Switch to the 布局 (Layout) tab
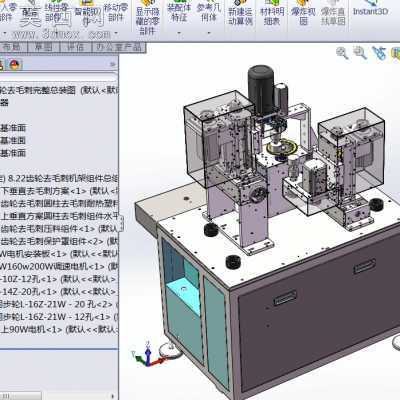The image size is (400, 400). (13, 47)
